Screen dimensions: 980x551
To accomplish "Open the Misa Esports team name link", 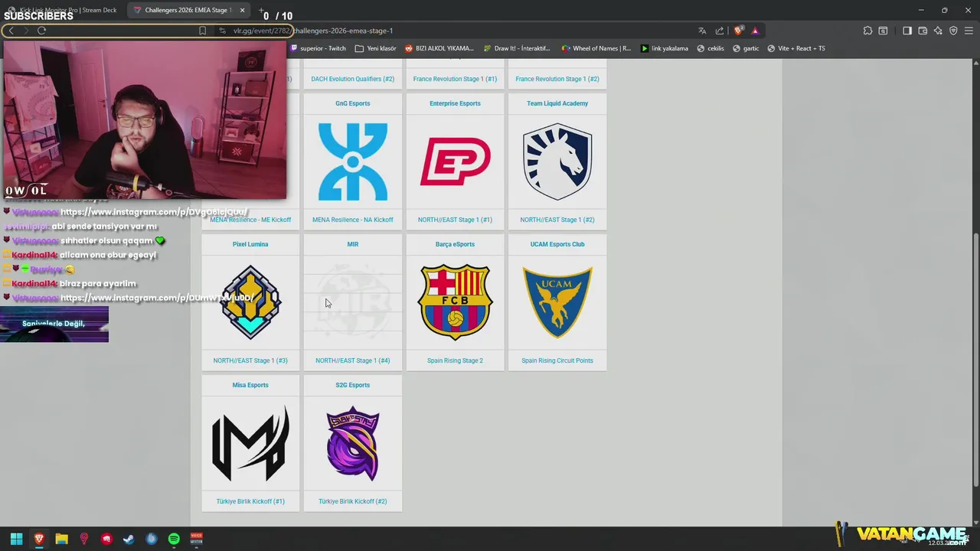I will coord(250,385).
